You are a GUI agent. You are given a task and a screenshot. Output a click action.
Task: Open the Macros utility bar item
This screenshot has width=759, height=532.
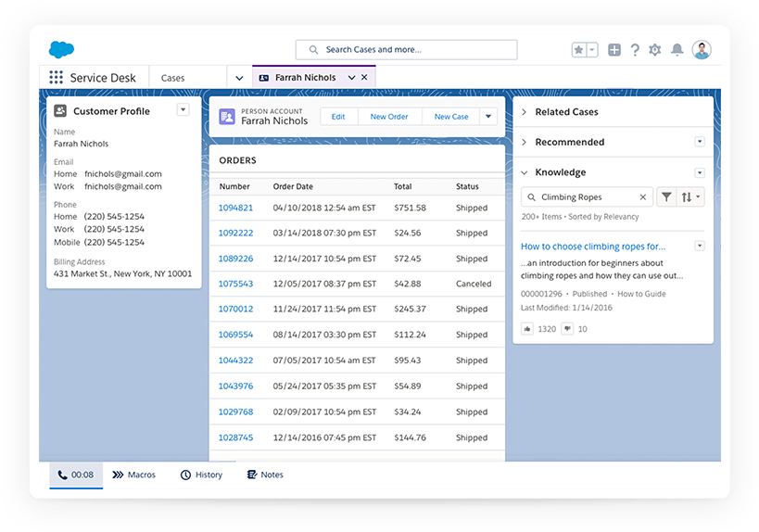point(134,475)
